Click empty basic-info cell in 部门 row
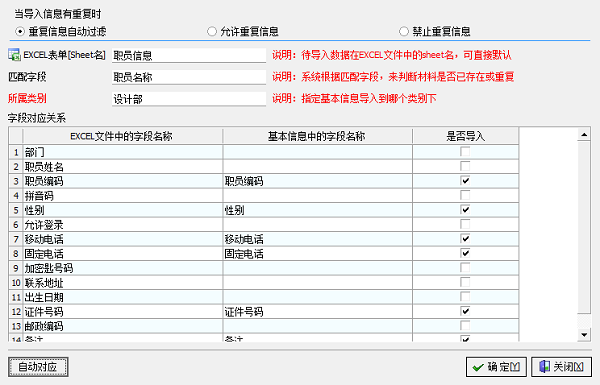600x385 pixels. pyautogui.click(x=317, y=152)
